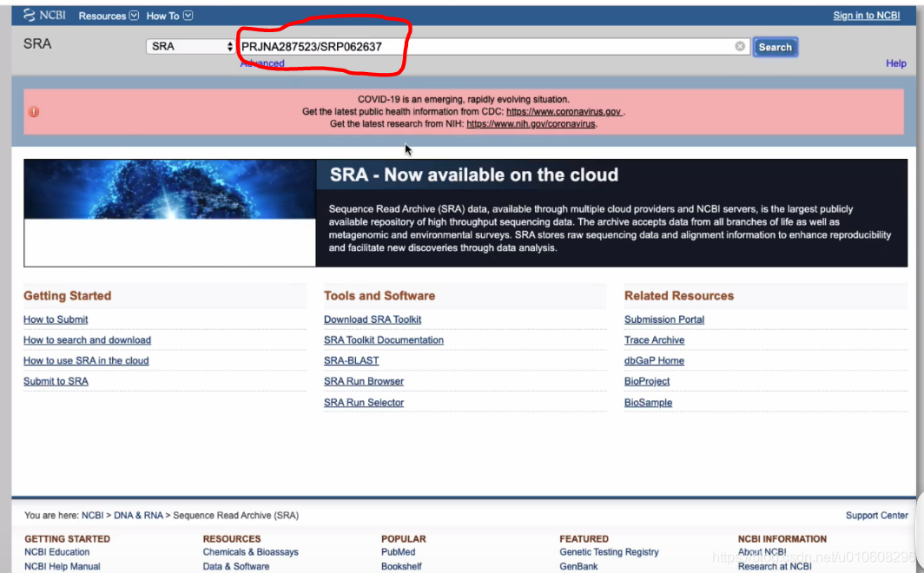Open SRA Run Browser link
The height and width of the screenshot is (573, 924).
point(364,381)
